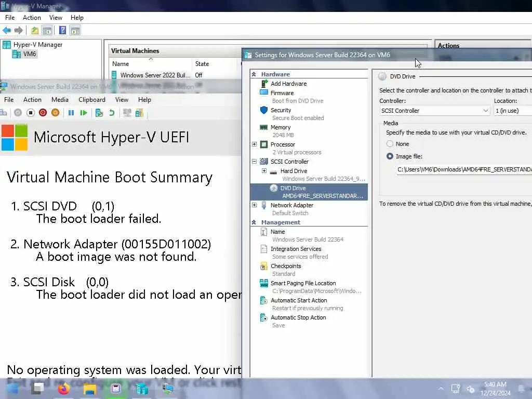Pause the virtual machine with Pause icon
The image size is (532, 399).
[x=71, y=113]
